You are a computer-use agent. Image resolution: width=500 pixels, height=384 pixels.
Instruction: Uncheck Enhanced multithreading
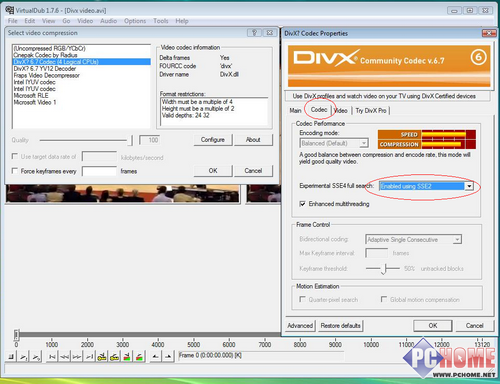[x=302, y=204]
